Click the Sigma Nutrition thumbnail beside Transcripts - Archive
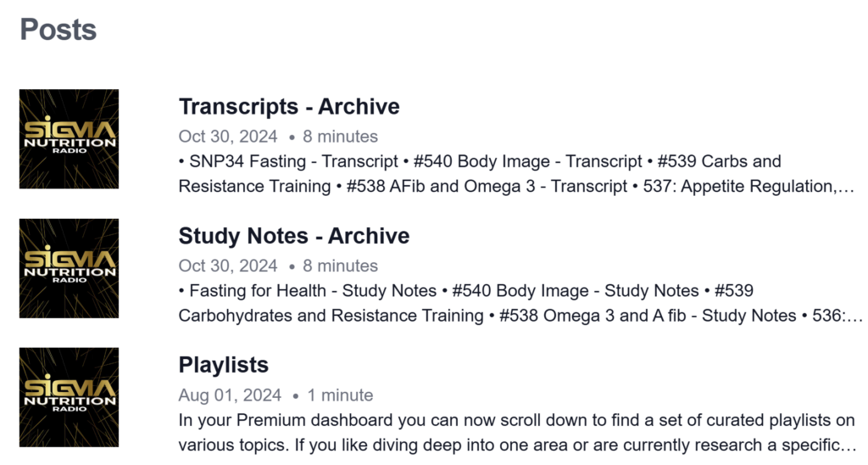The width and height of the screenshot is (868, 465). coord(69,139)
